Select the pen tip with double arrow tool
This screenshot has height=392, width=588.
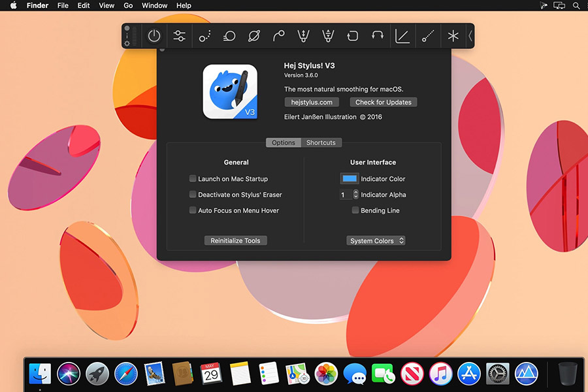point(303,36)
